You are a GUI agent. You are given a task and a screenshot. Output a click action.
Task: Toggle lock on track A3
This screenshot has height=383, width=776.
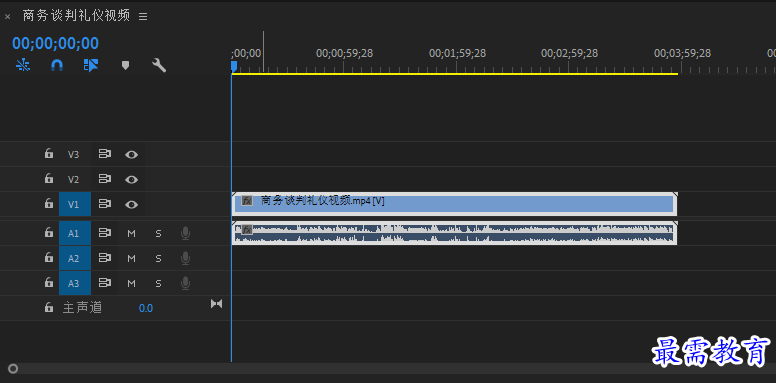click(x=48, y=283)
